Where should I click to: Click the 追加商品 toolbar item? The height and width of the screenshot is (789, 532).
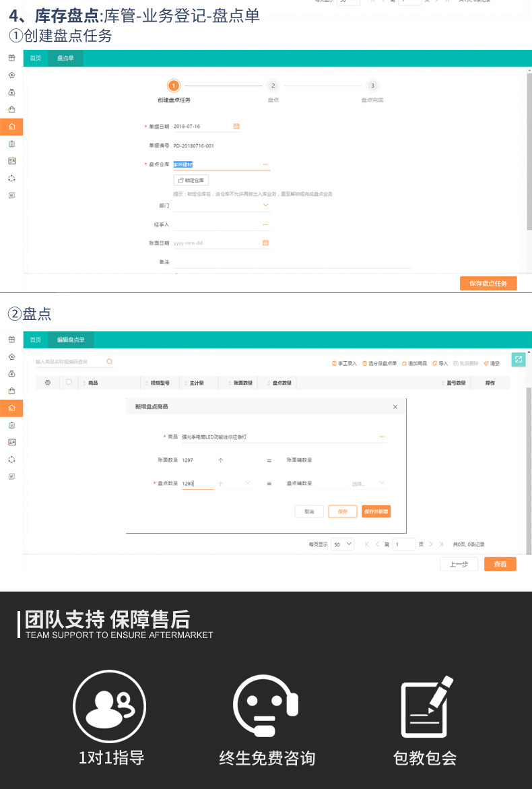(x=414, y=363)
